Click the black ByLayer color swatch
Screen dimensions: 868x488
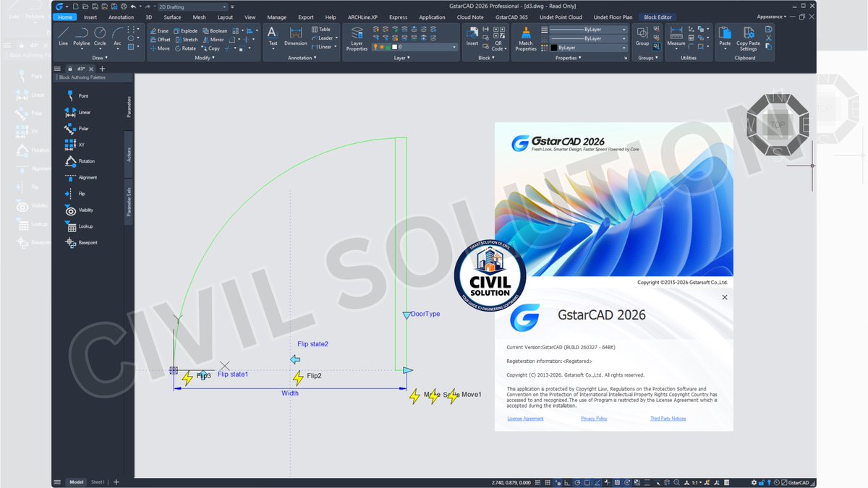(x=553, y=48)
